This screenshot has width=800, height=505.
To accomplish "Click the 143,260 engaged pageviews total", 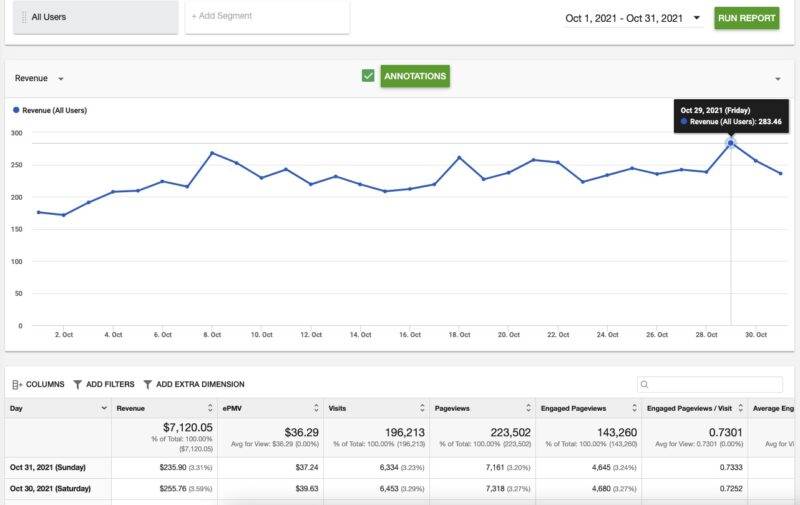I will [617, 433].
